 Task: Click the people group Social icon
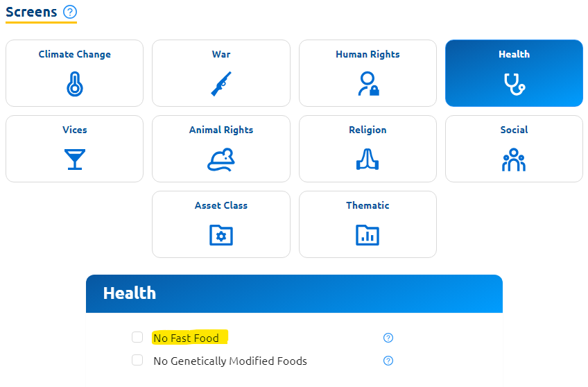point(514,160)
